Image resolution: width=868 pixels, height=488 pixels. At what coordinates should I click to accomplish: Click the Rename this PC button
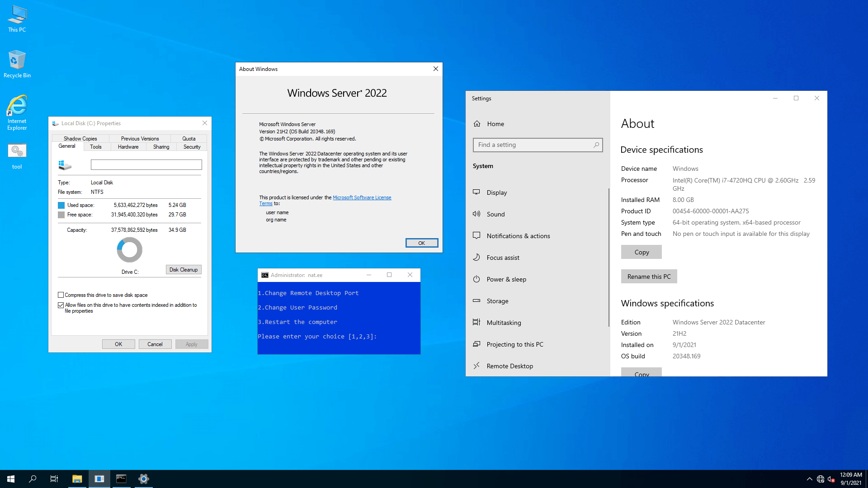tap(649, 277)
